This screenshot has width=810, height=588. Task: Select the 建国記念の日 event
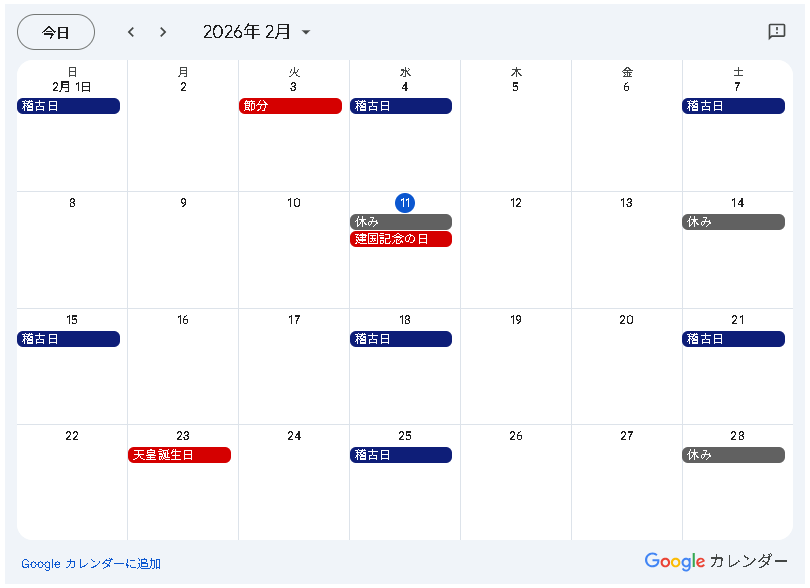[401, 239]
